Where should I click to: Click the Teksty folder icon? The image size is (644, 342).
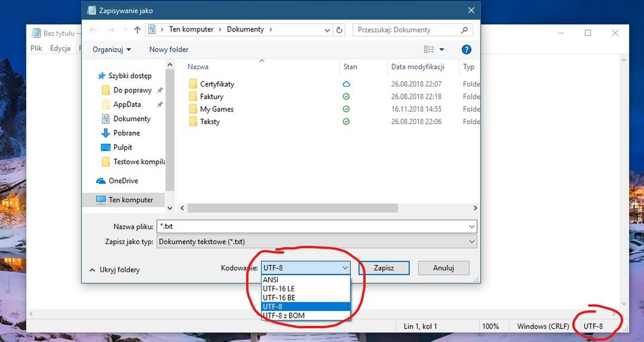tap(193, 122)
